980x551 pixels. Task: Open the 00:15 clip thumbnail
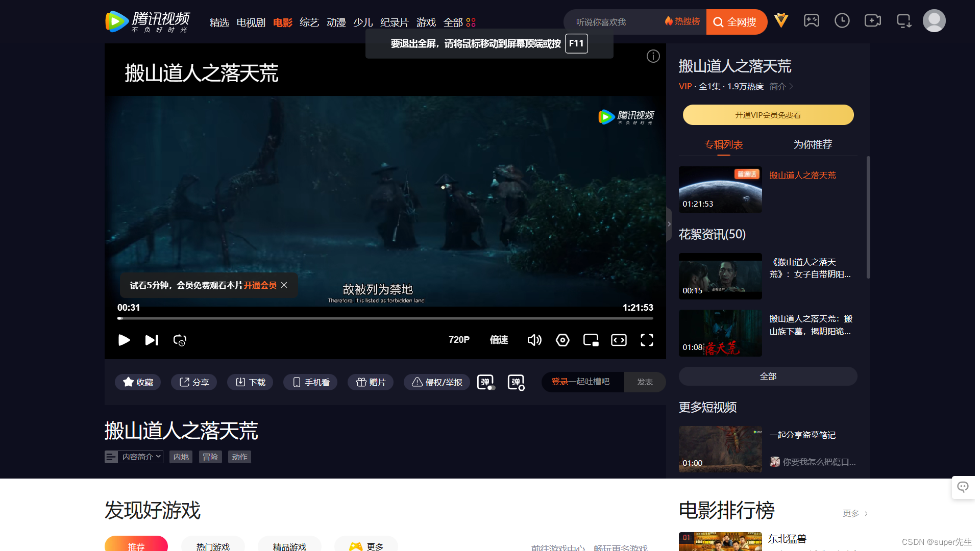pos(720,276)
